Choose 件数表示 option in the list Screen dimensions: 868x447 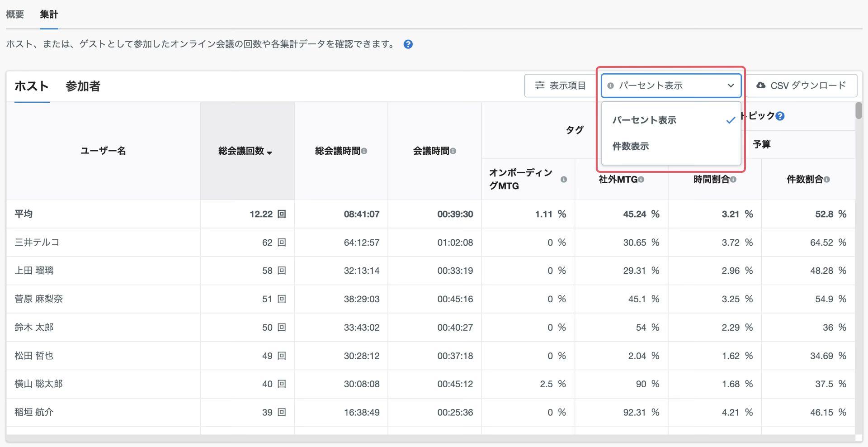point(671,146)
